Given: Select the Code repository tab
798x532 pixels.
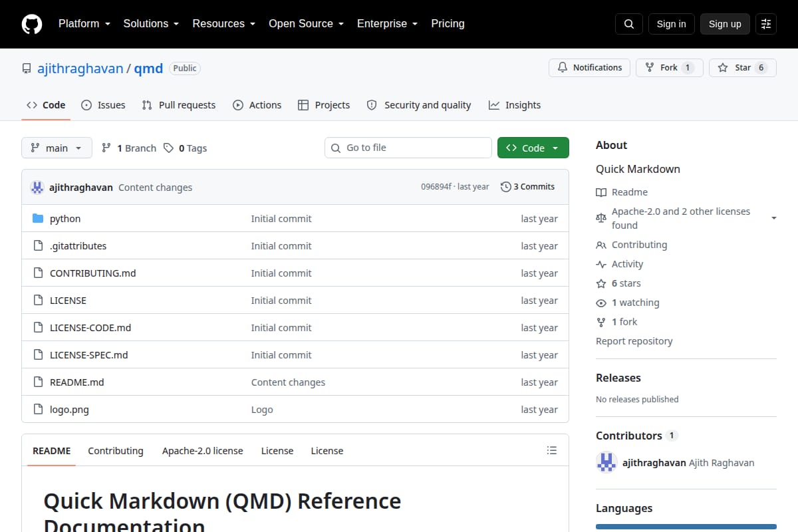Looking at the screenshot, I should pyautogui.click(x=46, y=105).
